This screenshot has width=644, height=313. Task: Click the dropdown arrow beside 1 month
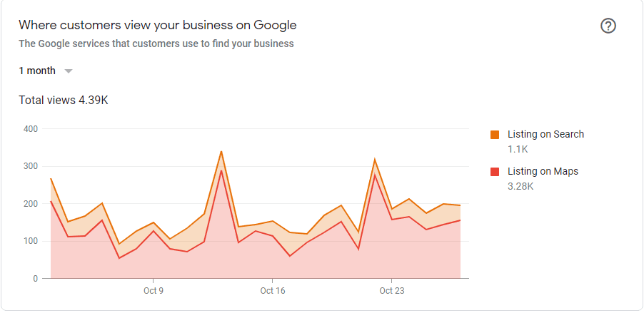[x=69, y=71]
